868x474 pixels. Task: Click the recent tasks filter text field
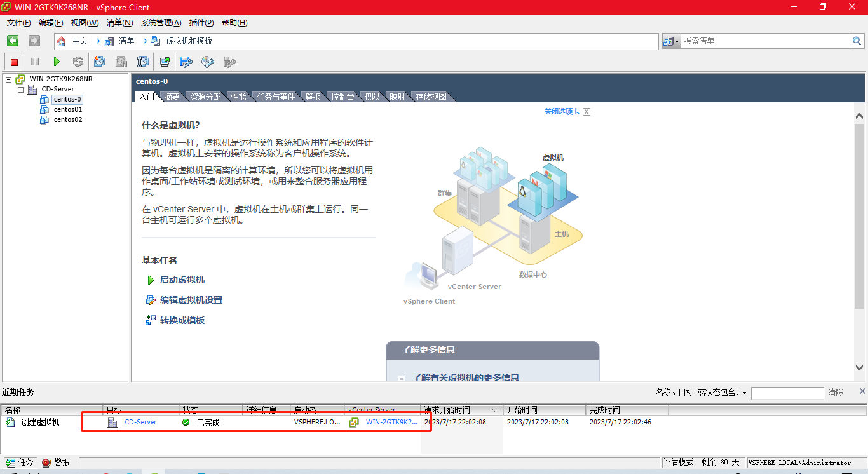coord(787,393)
